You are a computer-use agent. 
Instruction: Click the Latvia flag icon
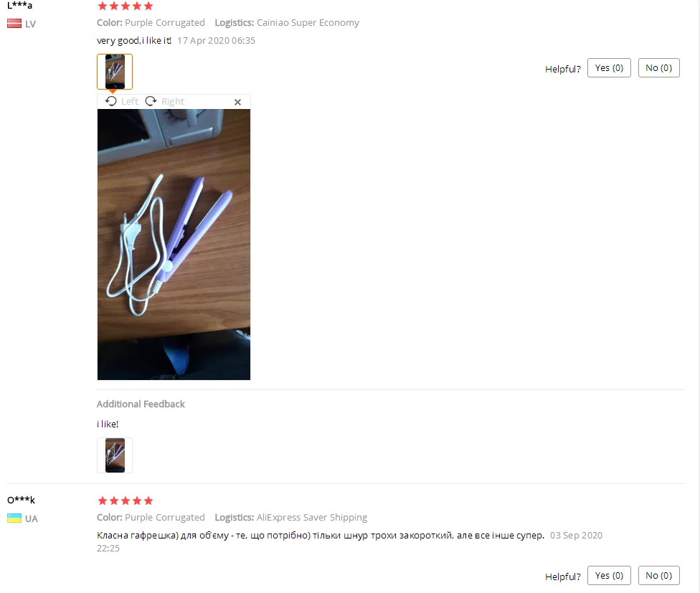(x=14, y=24)
